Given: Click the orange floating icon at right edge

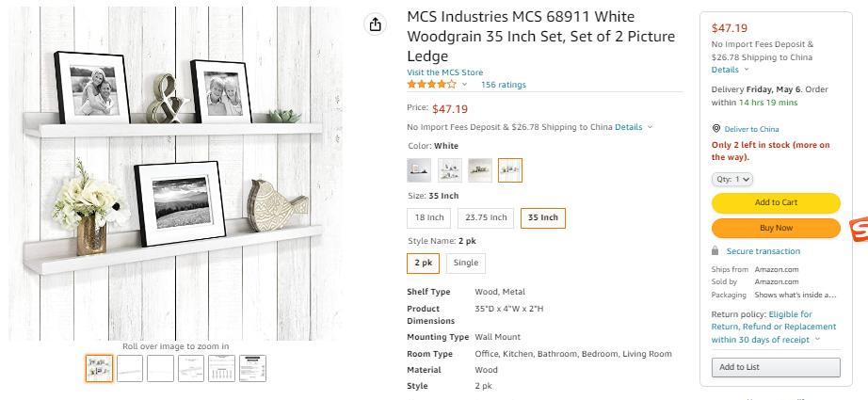Looking at the screenshot, I should coord(859,230).
